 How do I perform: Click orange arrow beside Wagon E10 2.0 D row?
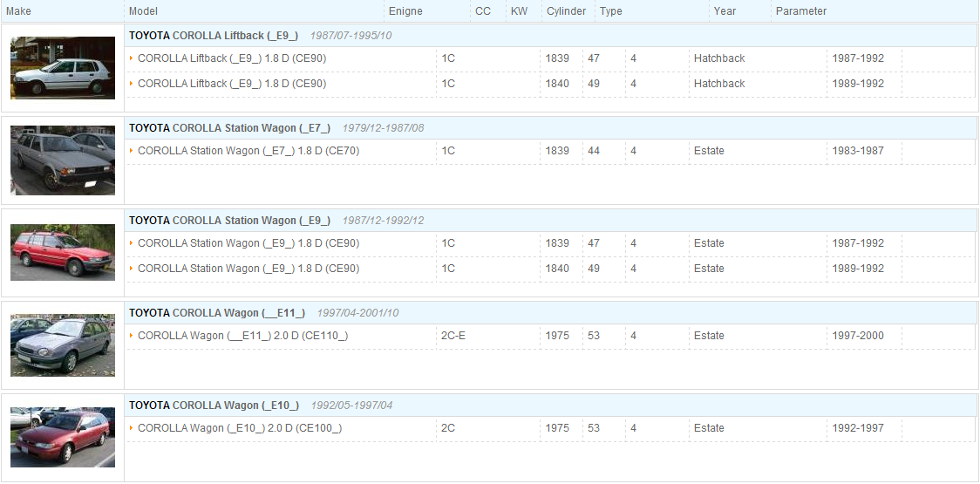click(x=132, y=428)
